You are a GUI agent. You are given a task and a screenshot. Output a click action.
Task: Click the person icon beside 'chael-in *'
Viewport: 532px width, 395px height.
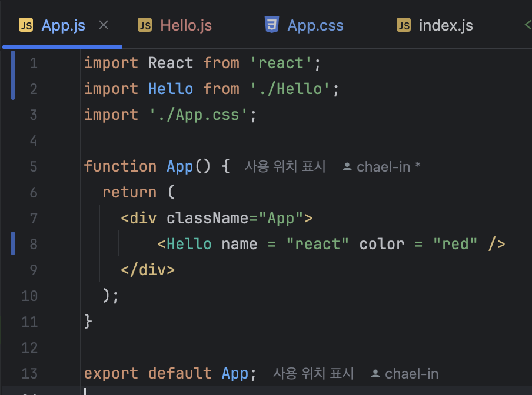coord(347,167)
